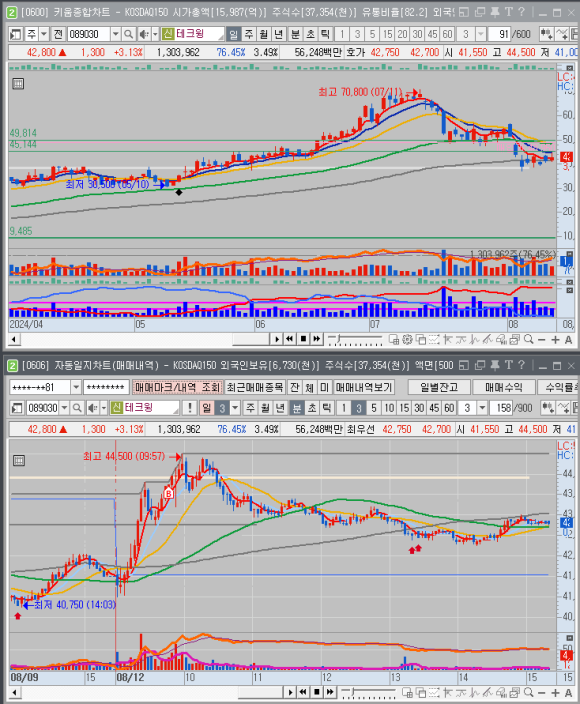Open 매매수익 tab
Viewport: 580px width, 704px height.
pyautogui.click(x=504, y=387)
